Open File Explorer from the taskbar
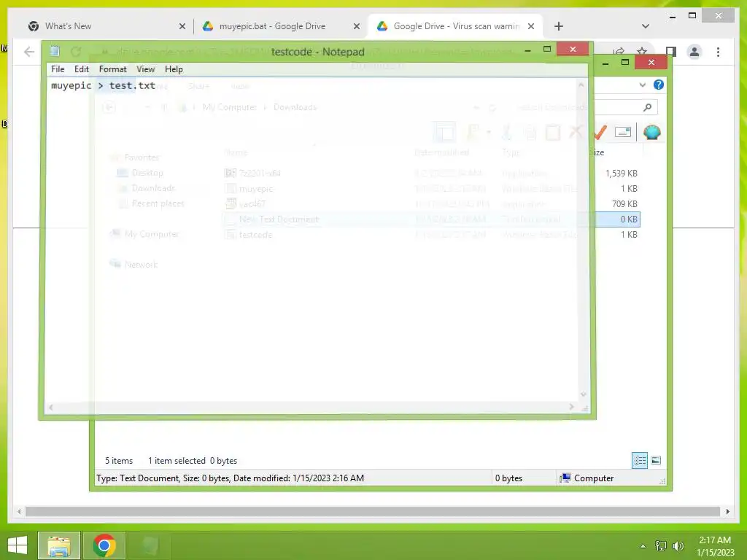 (x=59, y=545)
